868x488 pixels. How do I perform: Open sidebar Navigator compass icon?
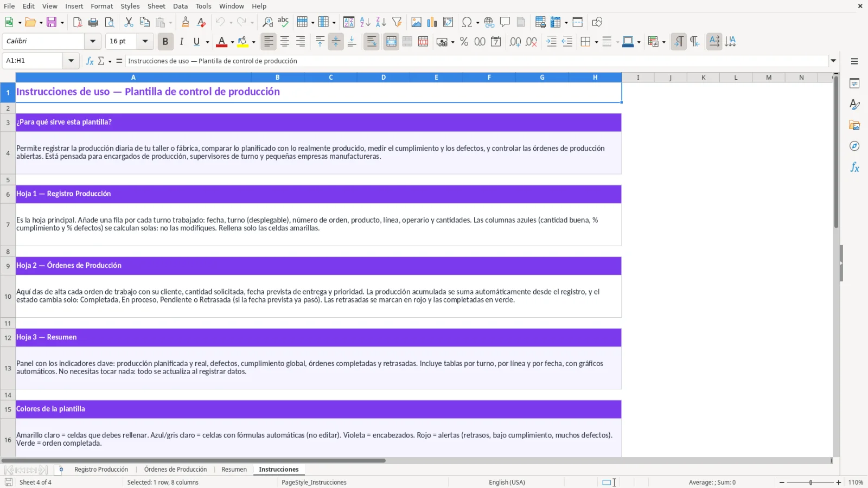click(x=854, y=146)
